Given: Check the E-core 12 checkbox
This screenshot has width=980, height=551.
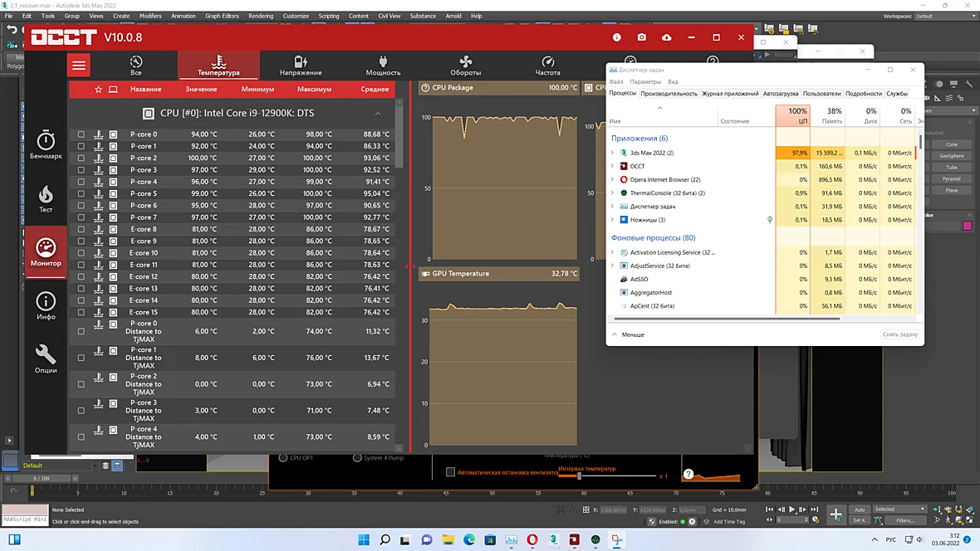Looking at the screenshot, I should (81, 277).
